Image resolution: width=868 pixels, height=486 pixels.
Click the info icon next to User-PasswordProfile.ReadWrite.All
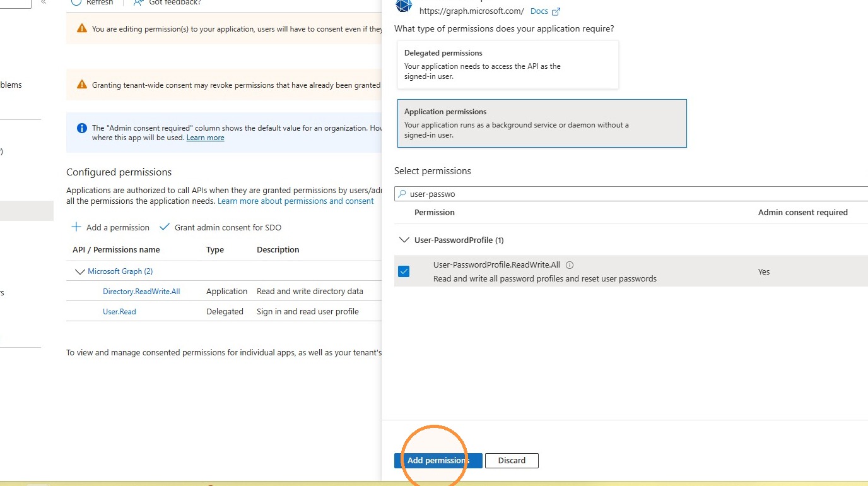[x=570, y=265]
